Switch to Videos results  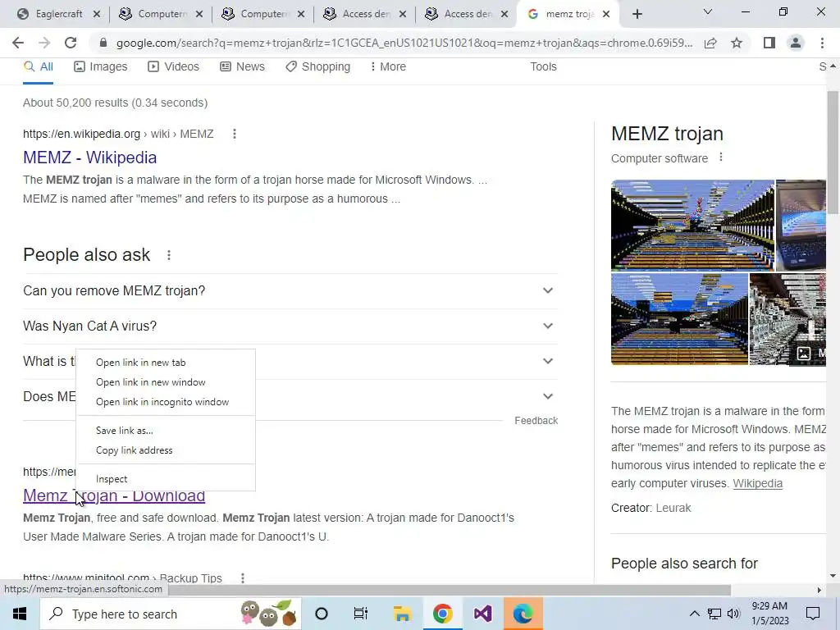[x=174, y=67]
